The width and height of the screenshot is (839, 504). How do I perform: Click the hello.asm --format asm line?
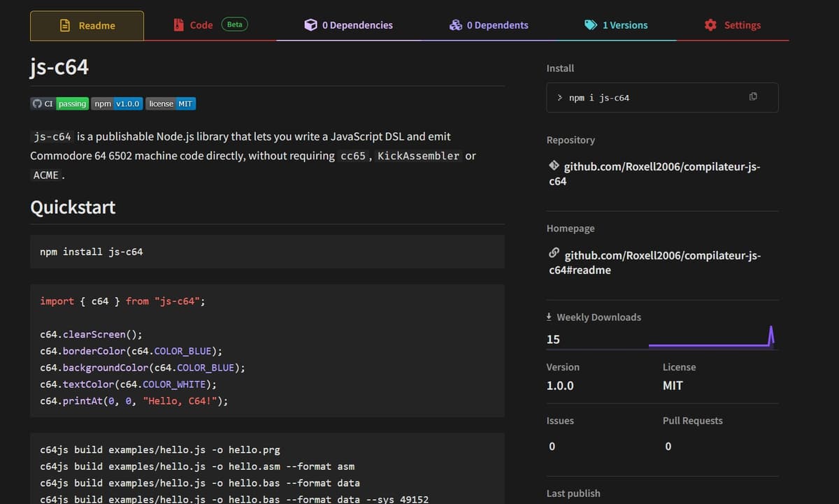click(197, 466)
